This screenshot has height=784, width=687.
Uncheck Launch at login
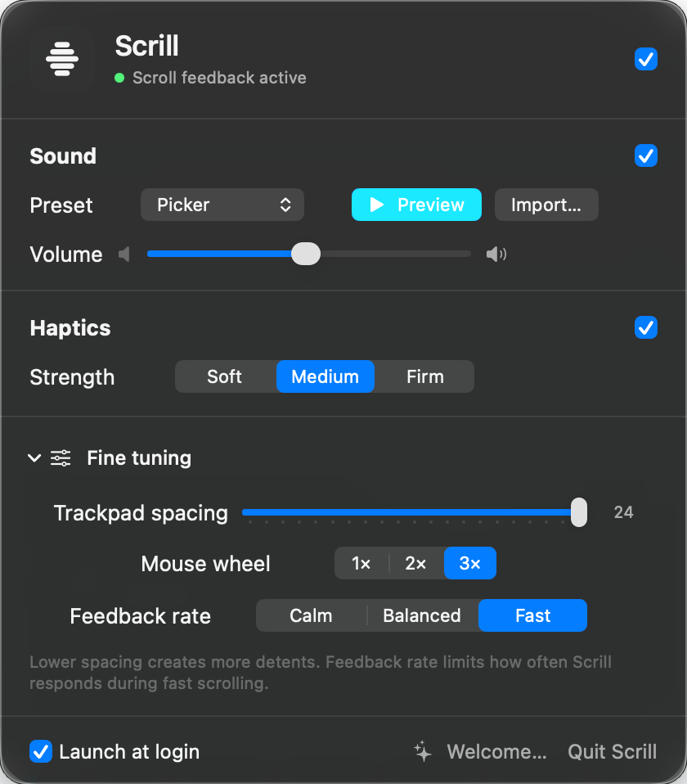coord(41,751)
